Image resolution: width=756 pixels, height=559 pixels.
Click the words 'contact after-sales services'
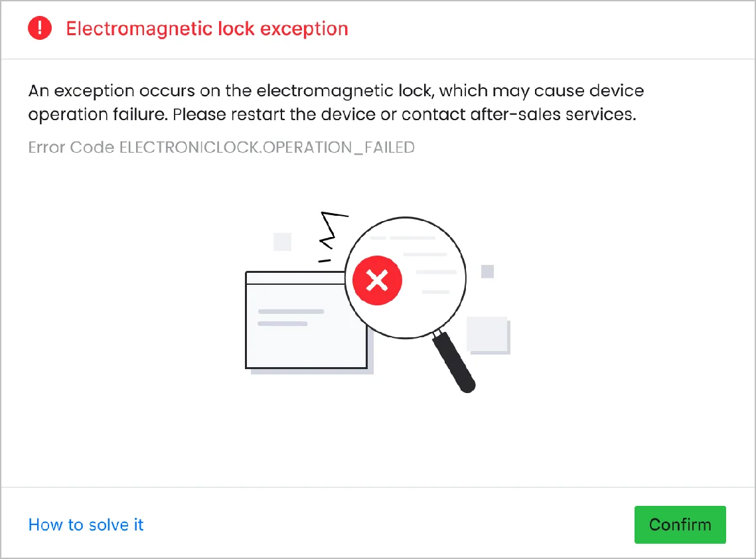pos(519,114)
